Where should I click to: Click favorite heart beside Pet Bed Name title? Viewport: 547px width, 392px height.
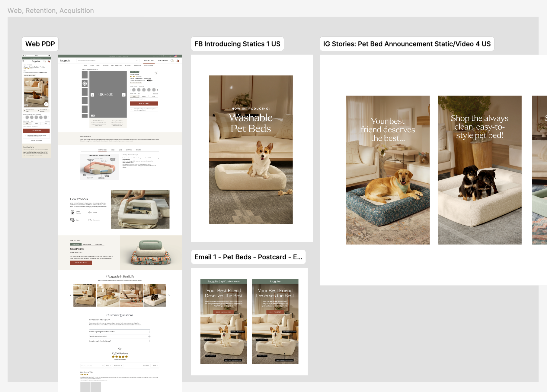pos(156,73)
